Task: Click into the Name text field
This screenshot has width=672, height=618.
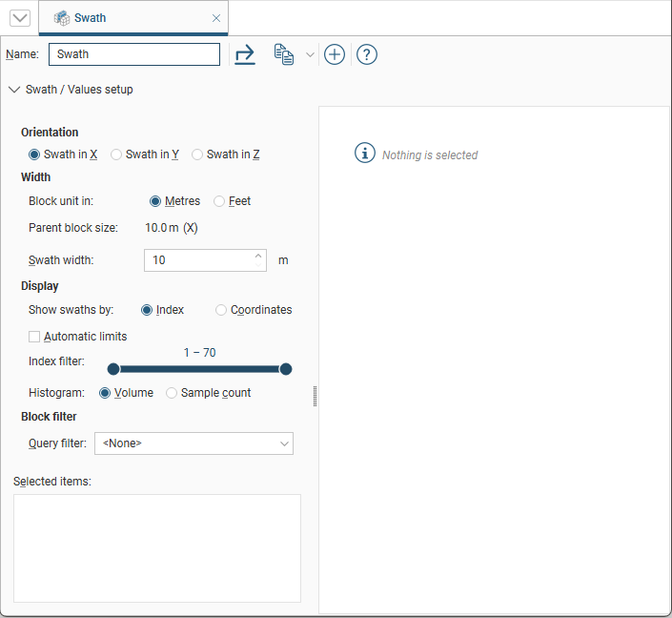Action: click(x=133, y=54)
